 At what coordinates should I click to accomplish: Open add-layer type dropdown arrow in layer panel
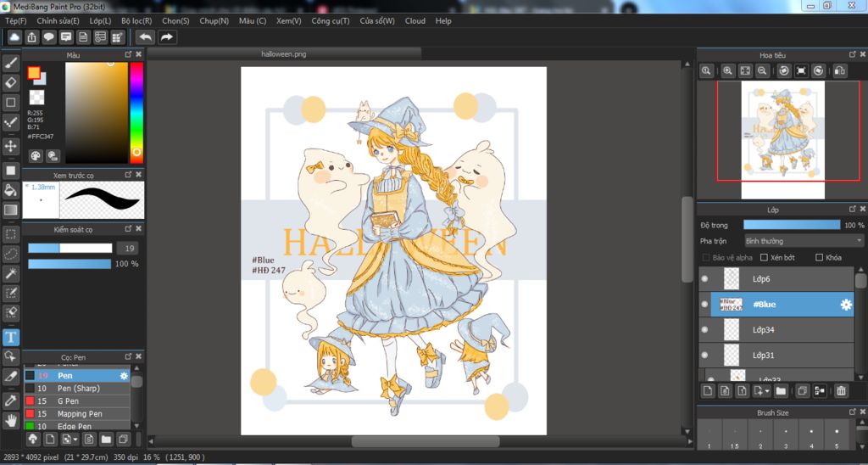pyautogui.click(x=768, y=391)
